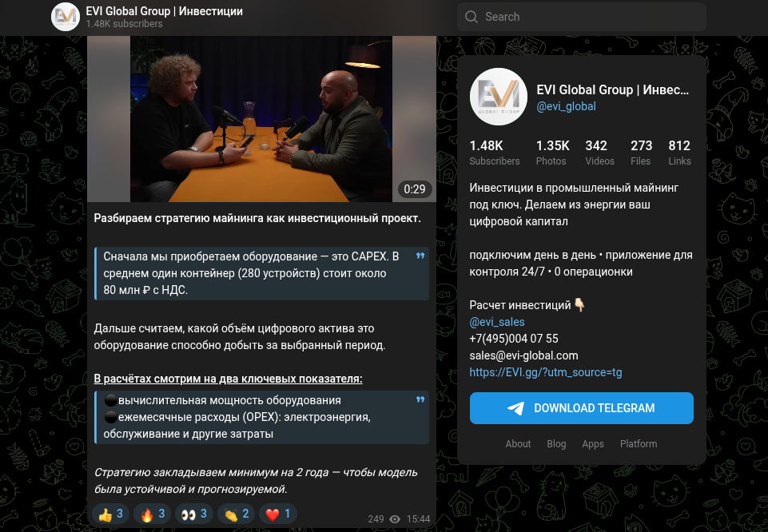Select the clapping hands reaction with 2
Screen dimensions: 768x532
236,514
